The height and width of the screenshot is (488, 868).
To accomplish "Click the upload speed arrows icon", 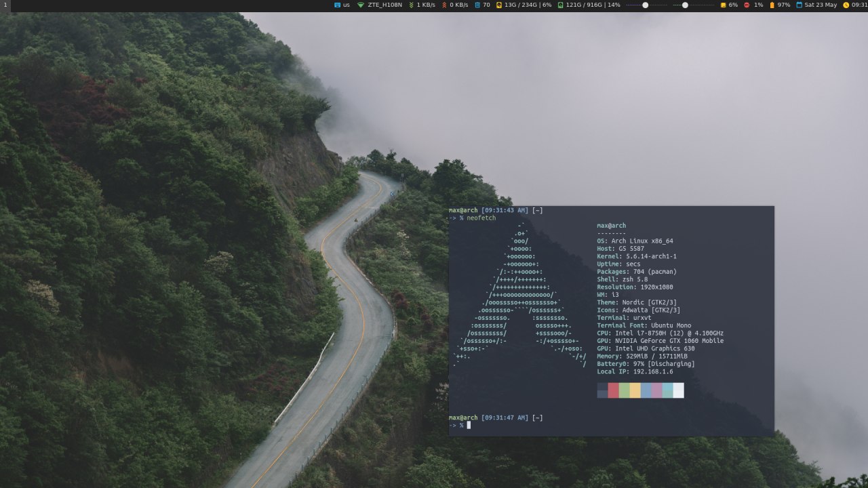I will (444, 5).
